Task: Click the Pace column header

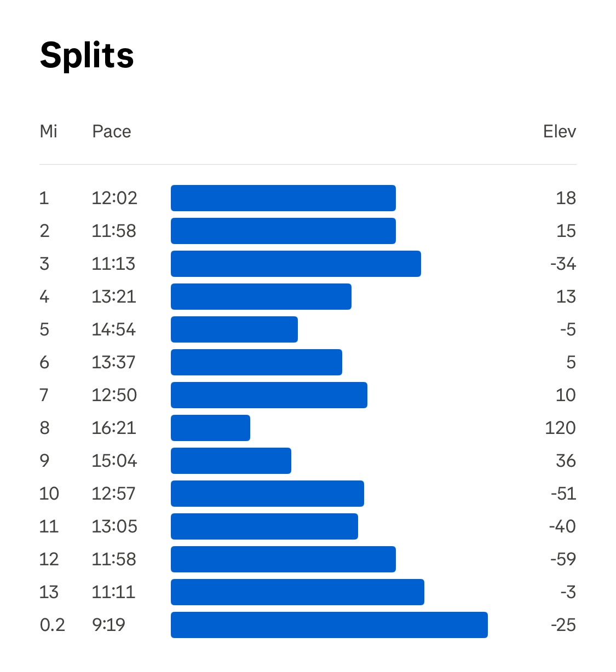Action: tap(112, 131)
